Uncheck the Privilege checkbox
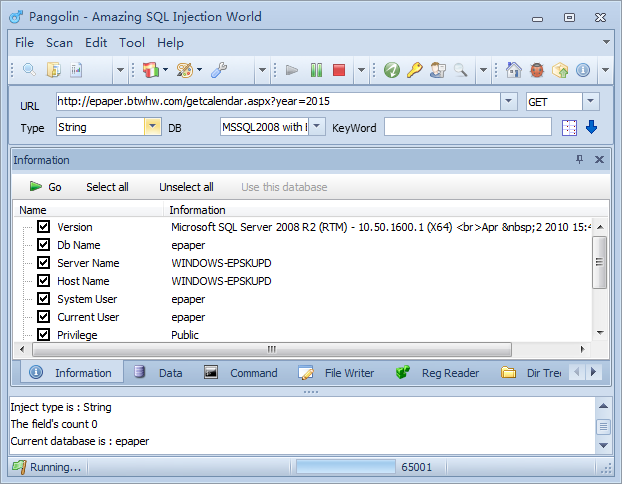The height and width of the screenshot is (484, 622). [x=43, y=334]
